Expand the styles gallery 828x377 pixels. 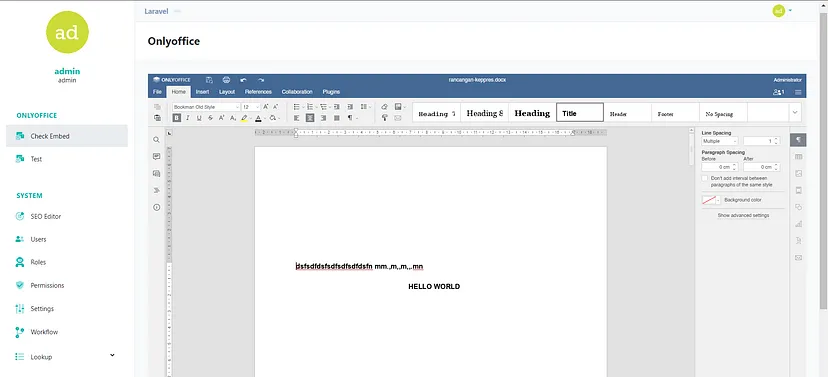[795, 112]
